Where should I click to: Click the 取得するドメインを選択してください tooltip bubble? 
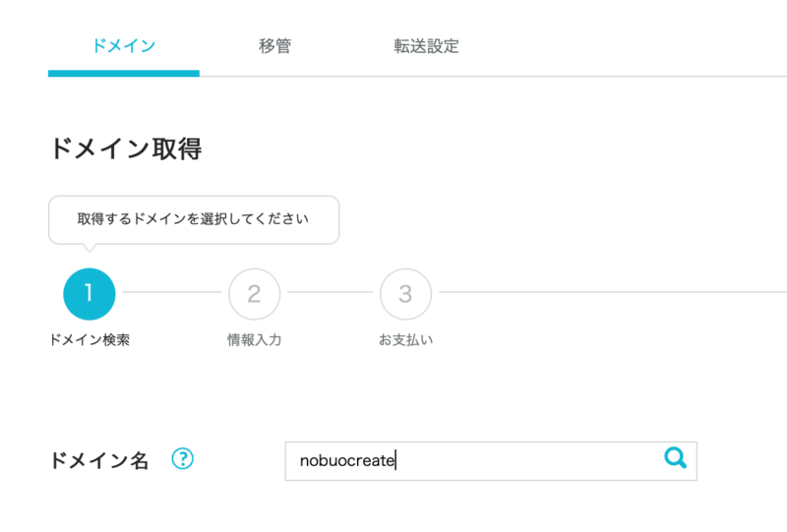194,220
